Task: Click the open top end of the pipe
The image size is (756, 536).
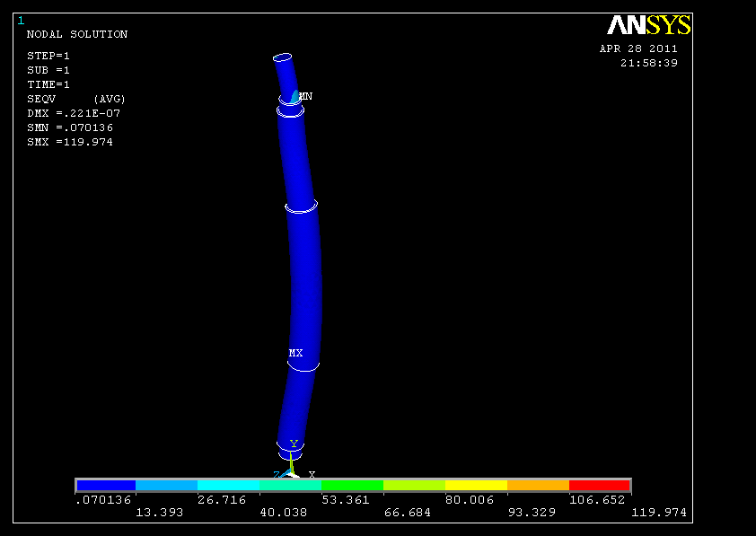Action: pyautogui.click(x=283, y=58)
